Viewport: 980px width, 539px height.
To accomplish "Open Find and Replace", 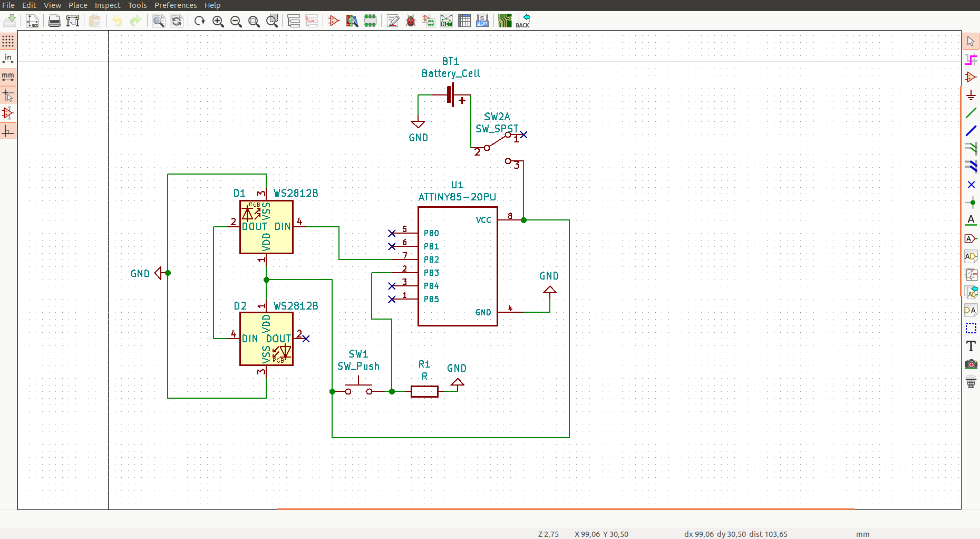I will pyautogui.click(x=177, y=21).
